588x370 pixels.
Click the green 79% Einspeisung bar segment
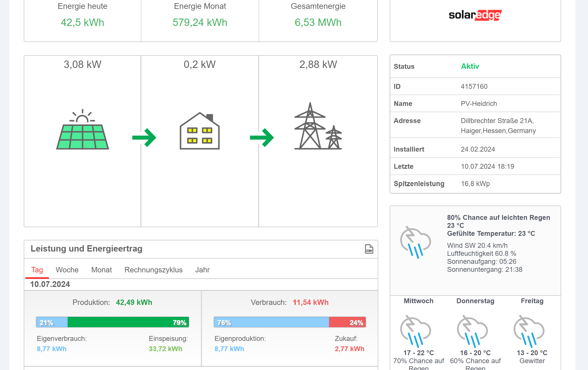pos(128,322)
